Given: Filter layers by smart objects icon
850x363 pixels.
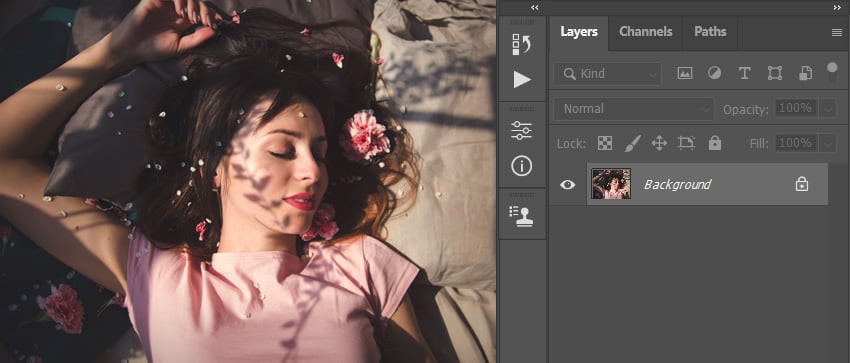Looking at the screenshot, I should pos(805,73).
